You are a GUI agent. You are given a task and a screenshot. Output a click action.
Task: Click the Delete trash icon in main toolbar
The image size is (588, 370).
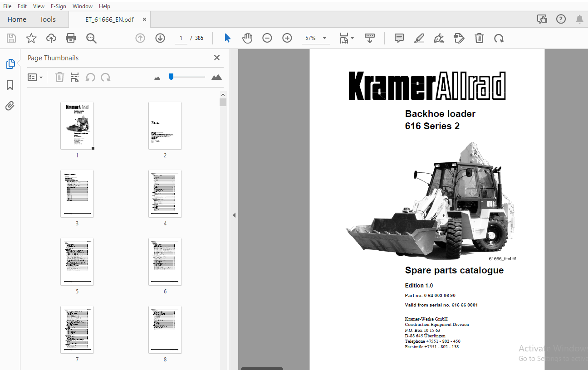(479, 38)
